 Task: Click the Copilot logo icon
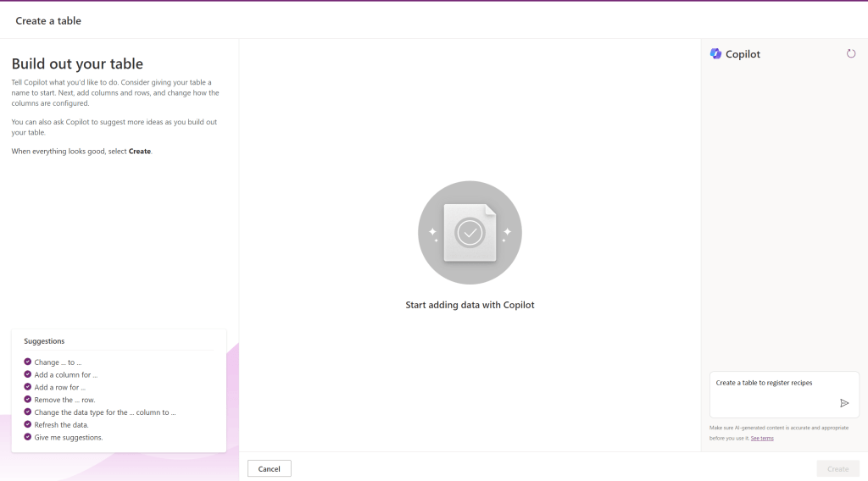(x=715, y=53)
